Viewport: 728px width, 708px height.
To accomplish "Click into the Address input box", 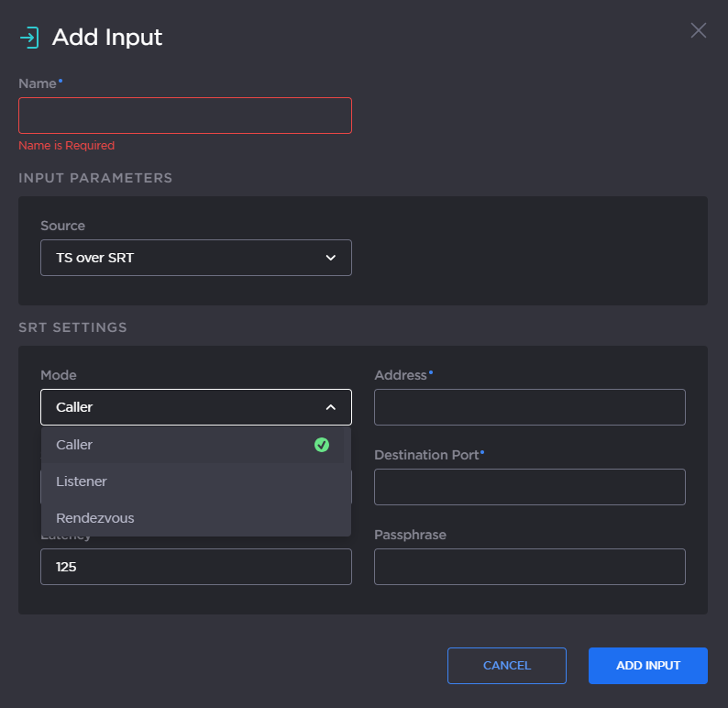I will (529, 407).
